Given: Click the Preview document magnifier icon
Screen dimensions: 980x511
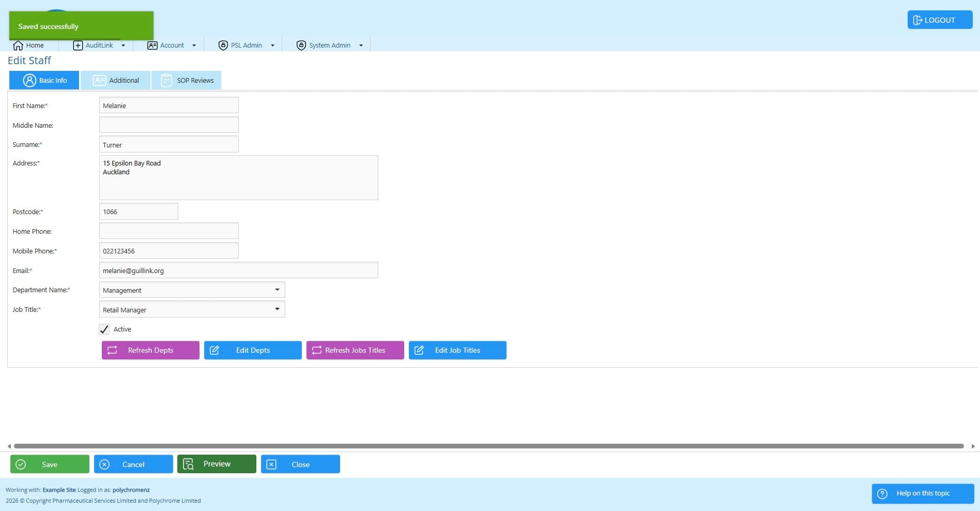Looking at the screenshot, I should click(188, 464).
